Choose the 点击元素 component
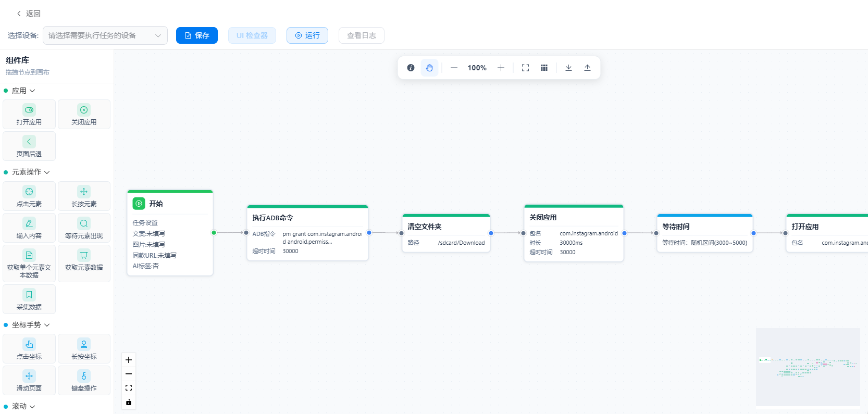This screenshot has height=414, width=868. (x=29, y=196)
